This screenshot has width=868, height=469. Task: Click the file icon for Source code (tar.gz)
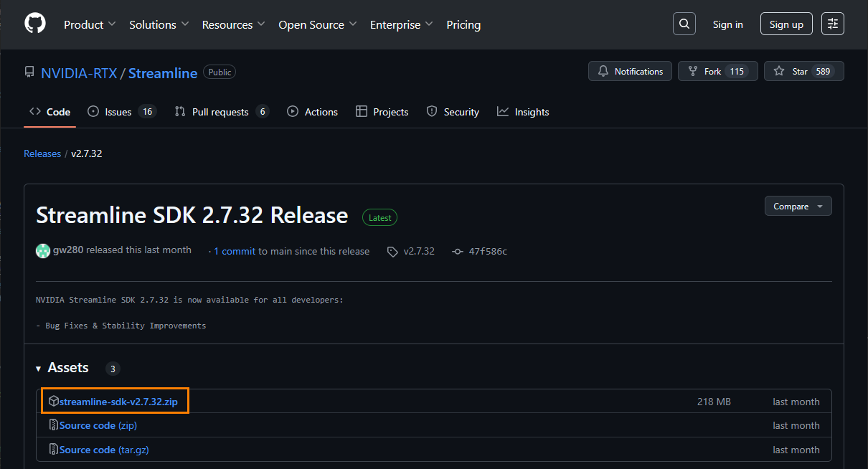coord(53,450)
